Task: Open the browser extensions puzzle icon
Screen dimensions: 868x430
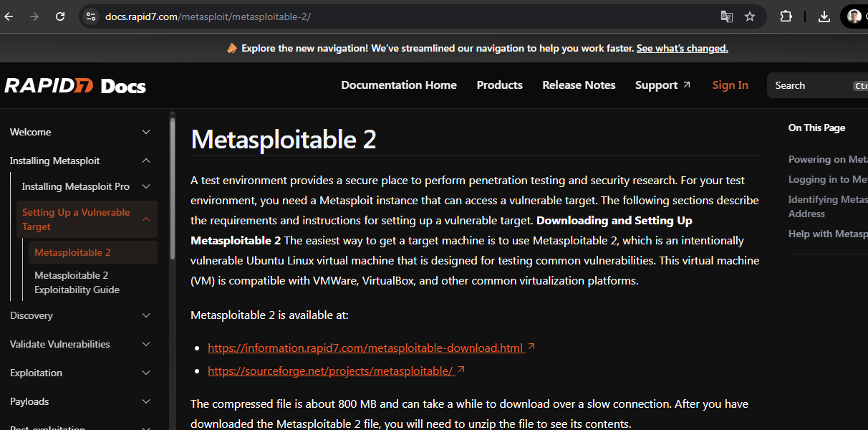Action: point(786,16)
